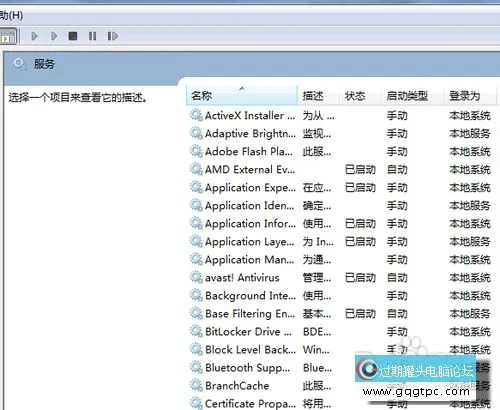Click the gear icon for BranchCache

(196, 385)
